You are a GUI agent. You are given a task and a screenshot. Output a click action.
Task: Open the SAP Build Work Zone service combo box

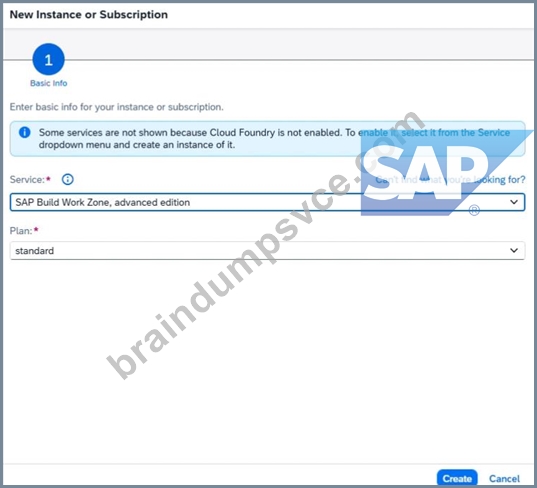click(267, 202)
